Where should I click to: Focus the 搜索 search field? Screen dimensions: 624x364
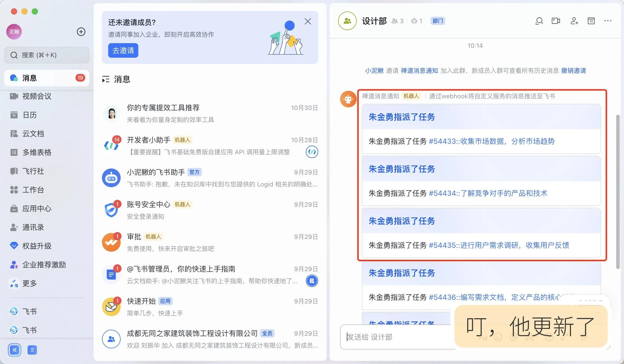(x=47, y=55)
